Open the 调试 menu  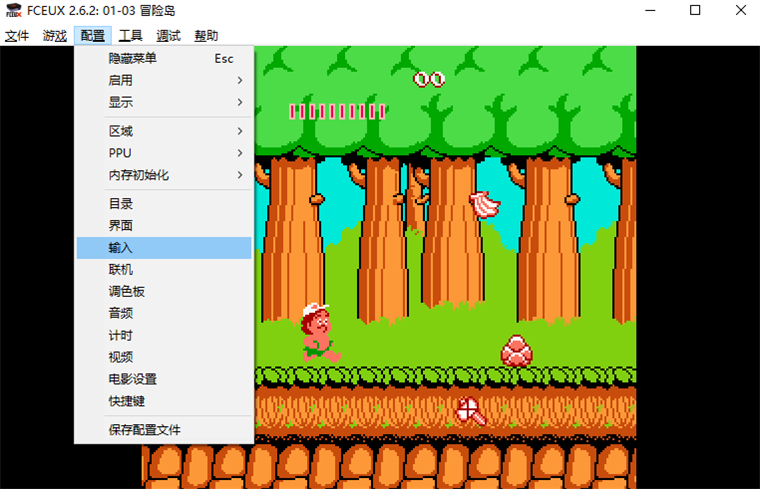click(x=168, y=36)
